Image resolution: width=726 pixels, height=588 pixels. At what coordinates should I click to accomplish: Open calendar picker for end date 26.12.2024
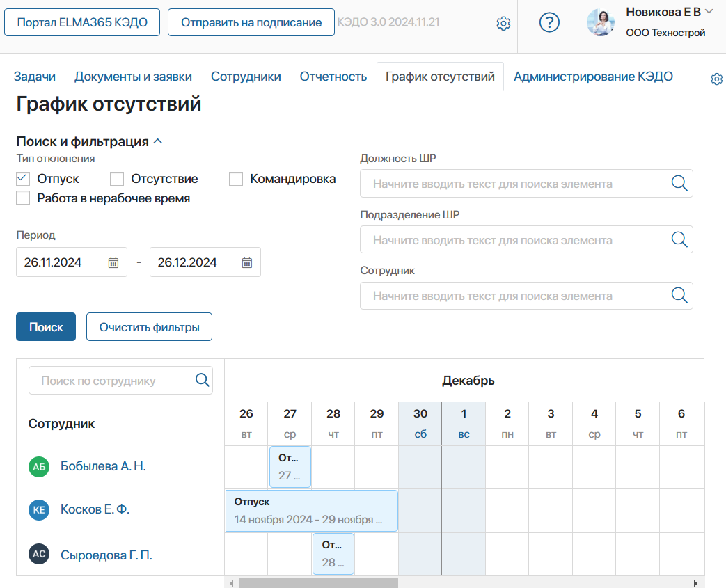[x=247, y=262]
